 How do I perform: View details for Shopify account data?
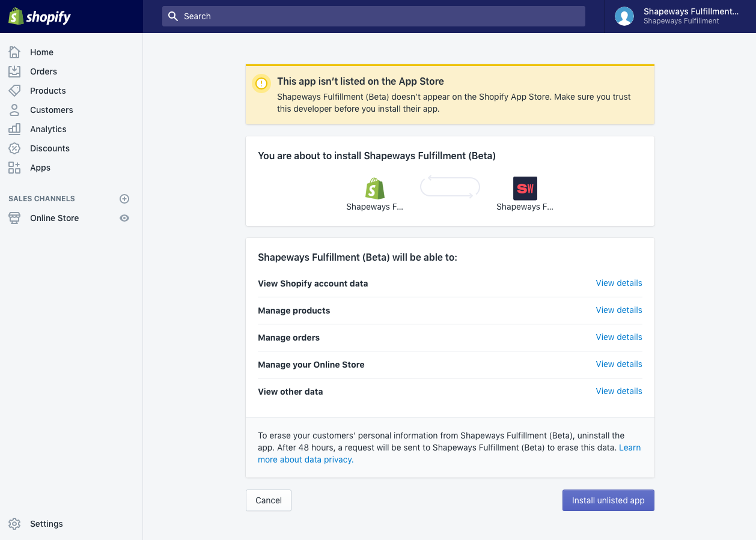pos(619,283)
